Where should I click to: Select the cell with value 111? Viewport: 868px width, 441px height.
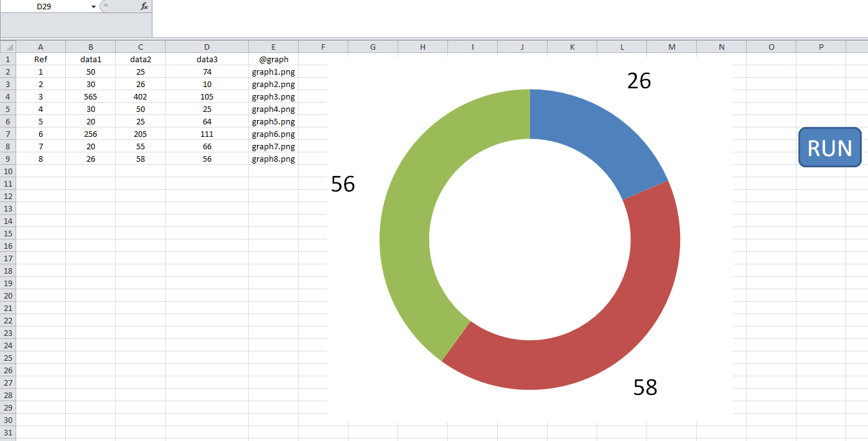point(207,134)
